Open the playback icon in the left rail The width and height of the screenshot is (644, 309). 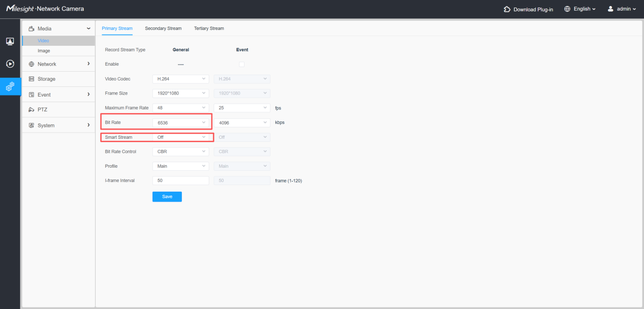pyautogui.click(x=10, y=64)
